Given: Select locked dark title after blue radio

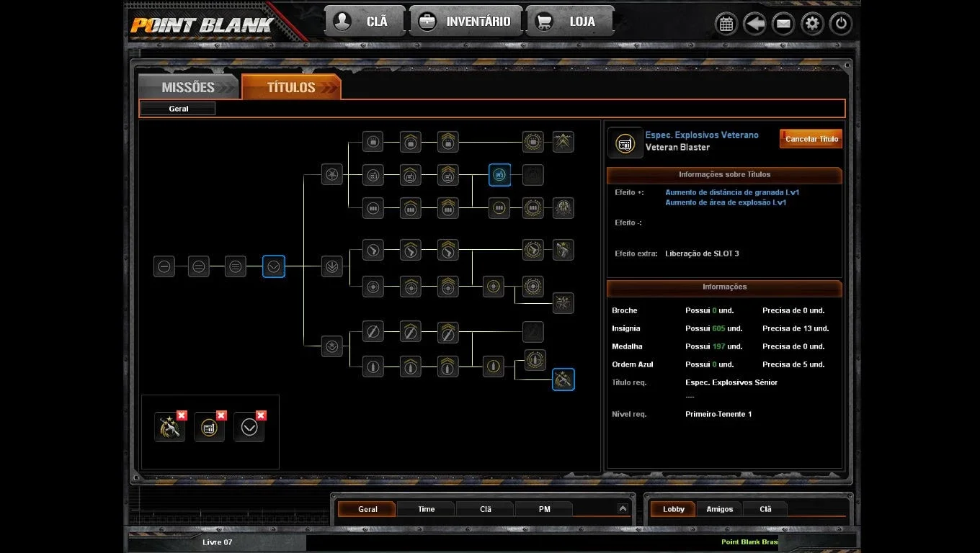Looking at the screenshot, I should [x=533, y=174].
